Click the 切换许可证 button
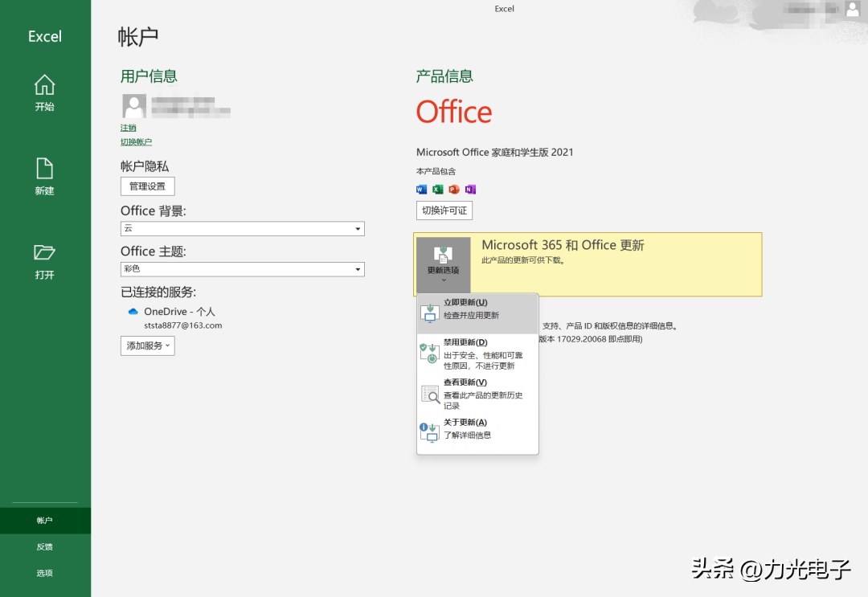The width and height of the screenshot is (868, 597). tap(444, 211)
